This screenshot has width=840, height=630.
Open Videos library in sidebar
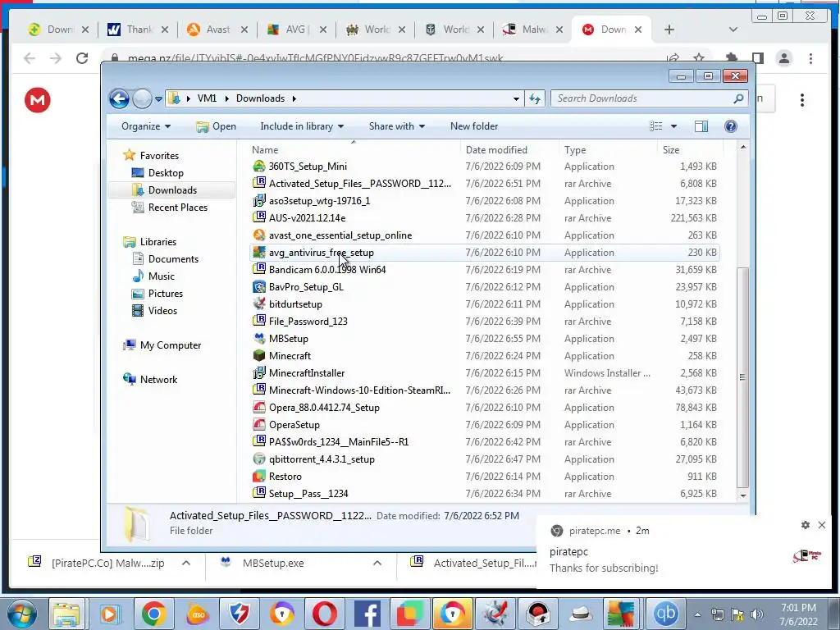[162, 311]
